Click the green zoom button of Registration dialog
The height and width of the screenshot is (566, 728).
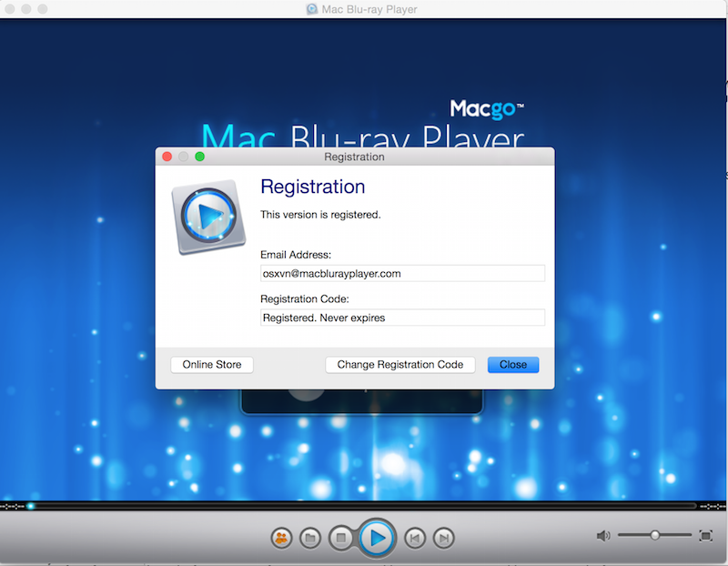[199, 157]
